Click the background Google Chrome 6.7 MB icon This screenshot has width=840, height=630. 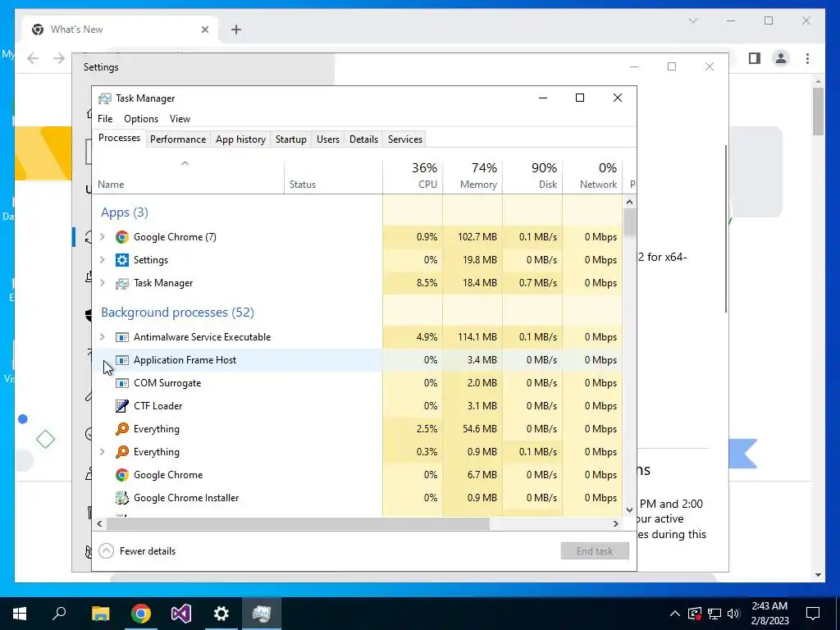click(122, 475)
